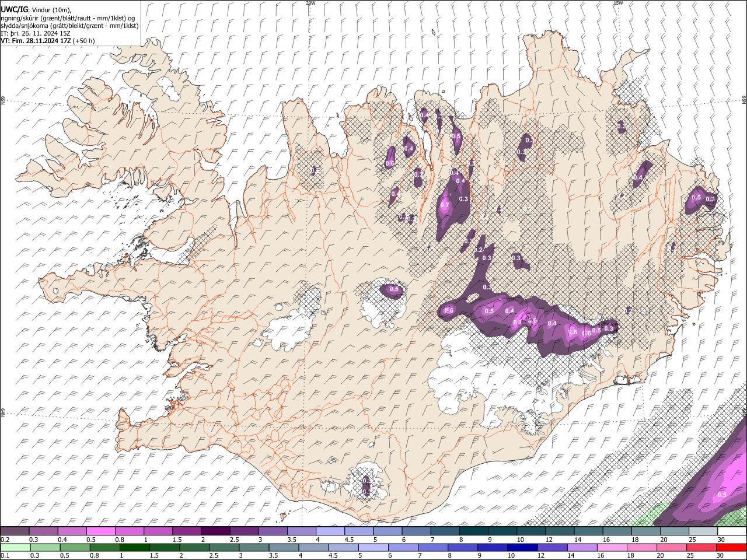Click lower legend swatch labeled 2.5
The height and width of the screenshot is (560, 747).
point(224,547)
